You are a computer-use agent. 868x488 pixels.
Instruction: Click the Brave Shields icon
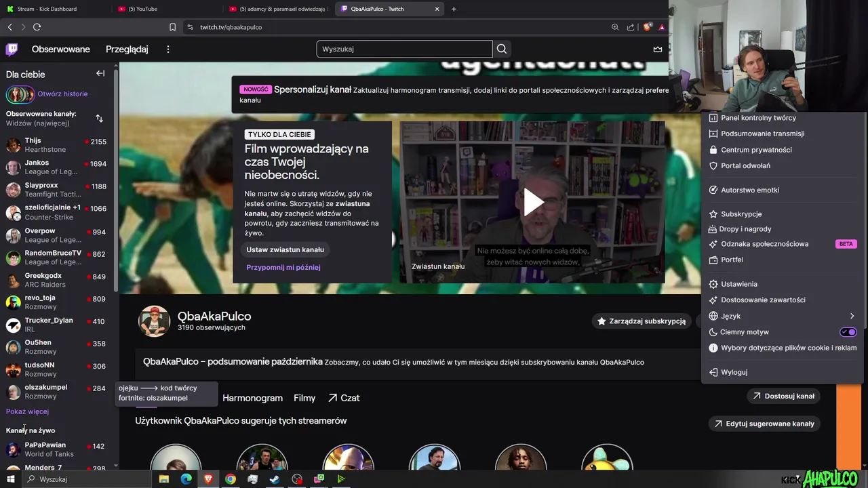tap(648, 27)
